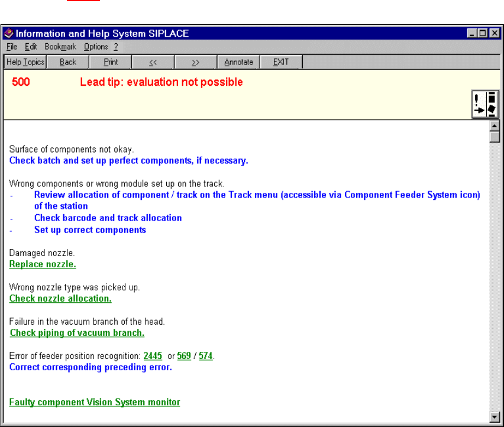Click the Annotate button
504x427 pixels.
pos(238,62)
